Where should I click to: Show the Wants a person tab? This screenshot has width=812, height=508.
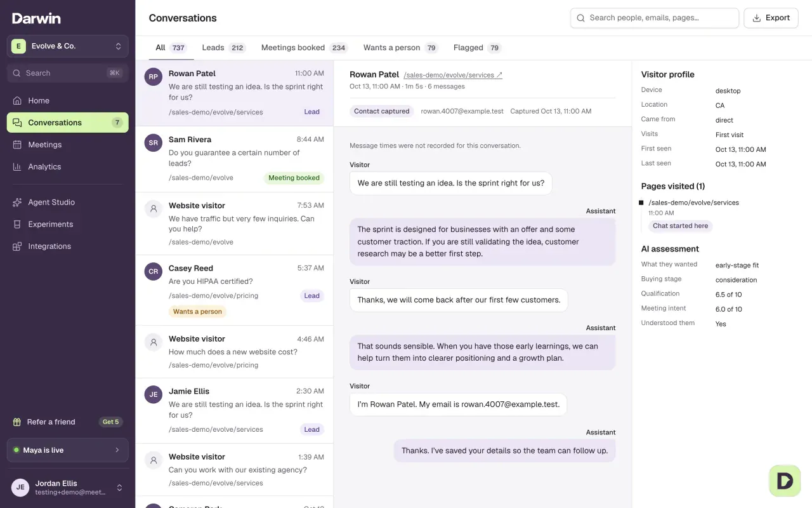pos(401,48)
